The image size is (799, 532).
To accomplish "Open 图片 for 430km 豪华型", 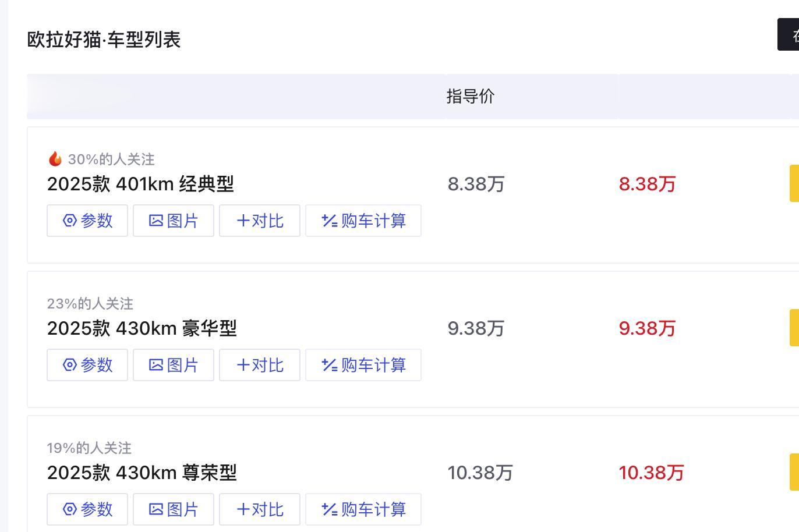I will 174,365.
